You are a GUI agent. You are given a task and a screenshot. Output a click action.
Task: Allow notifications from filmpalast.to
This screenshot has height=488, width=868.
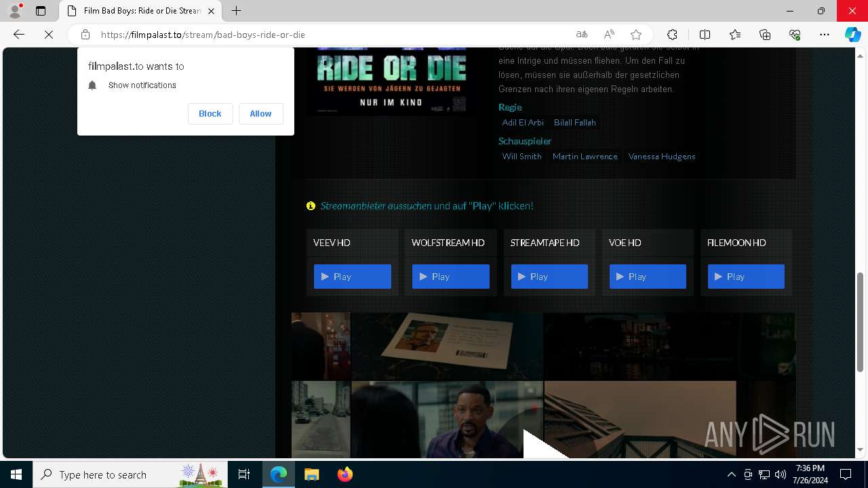click(x=260, y=114)
